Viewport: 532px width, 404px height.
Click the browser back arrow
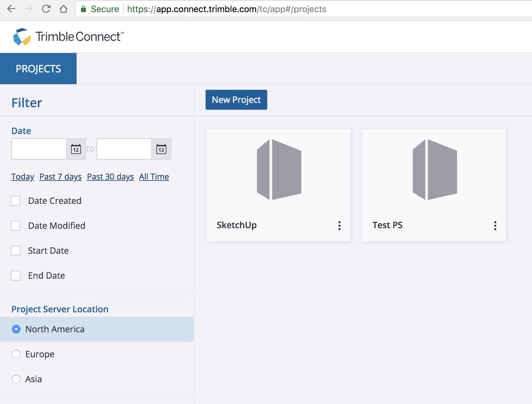(x=11, y=9)
